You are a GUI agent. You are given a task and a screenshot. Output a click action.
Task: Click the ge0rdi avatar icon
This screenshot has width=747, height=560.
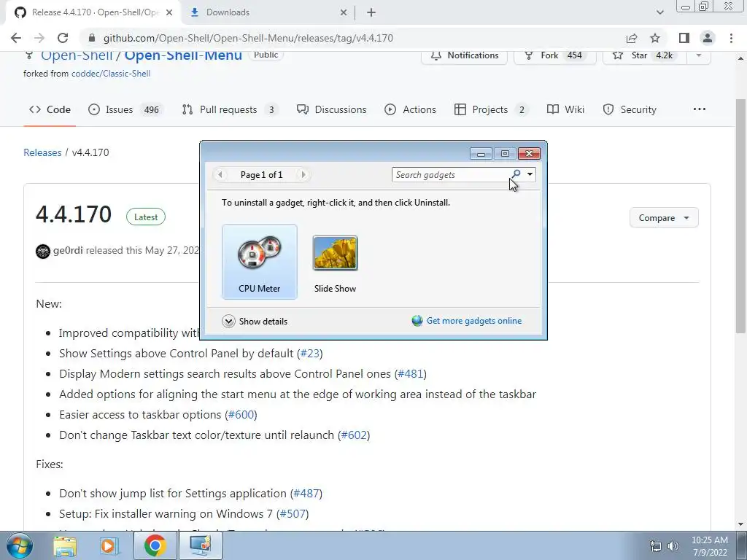click(x=43, y=251)
